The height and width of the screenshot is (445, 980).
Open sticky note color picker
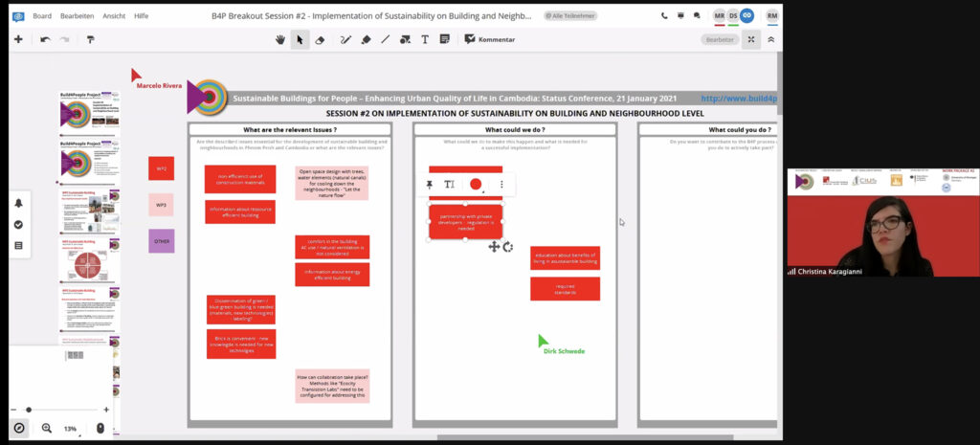click(476, 184)
